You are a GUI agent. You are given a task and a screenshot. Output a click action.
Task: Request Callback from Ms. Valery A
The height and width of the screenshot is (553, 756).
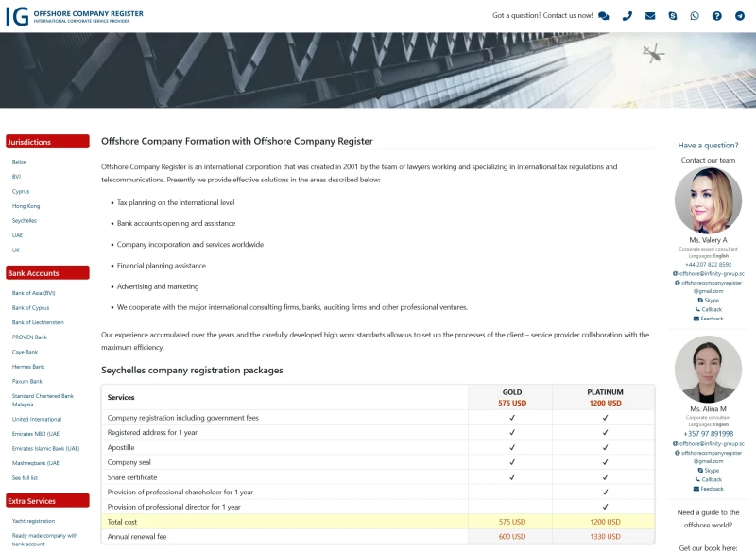tap(711, 309)
